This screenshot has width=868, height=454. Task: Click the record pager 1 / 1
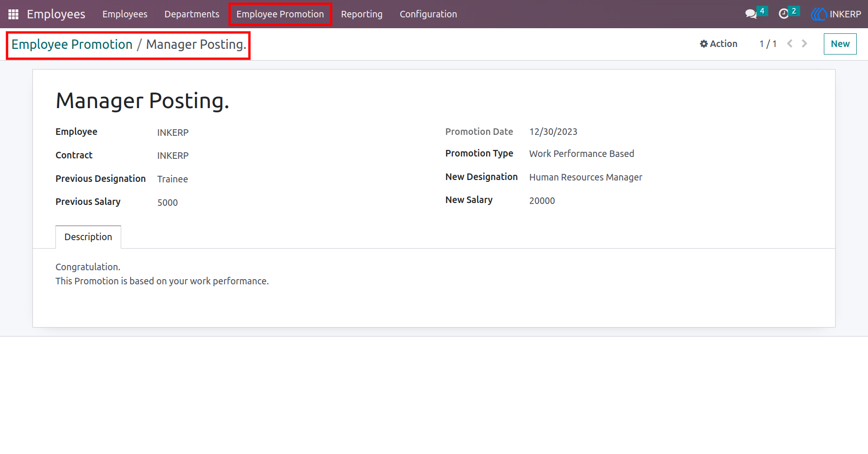click(x=768, y=44)
